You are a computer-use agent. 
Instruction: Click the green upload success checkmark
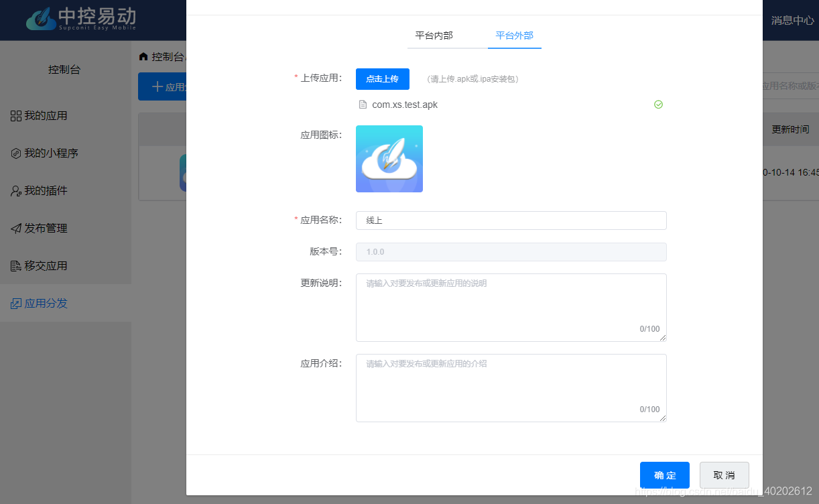click(658, 105)
